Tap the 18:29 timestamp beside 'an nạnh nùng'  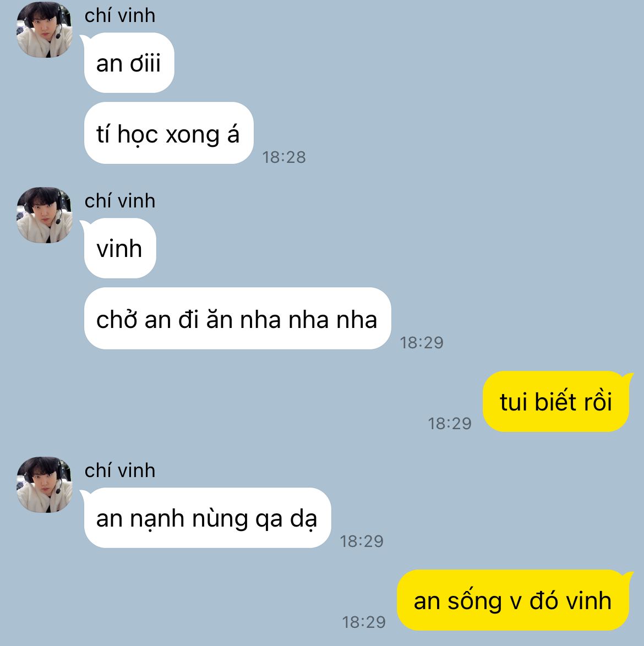(x=361, y=541)
